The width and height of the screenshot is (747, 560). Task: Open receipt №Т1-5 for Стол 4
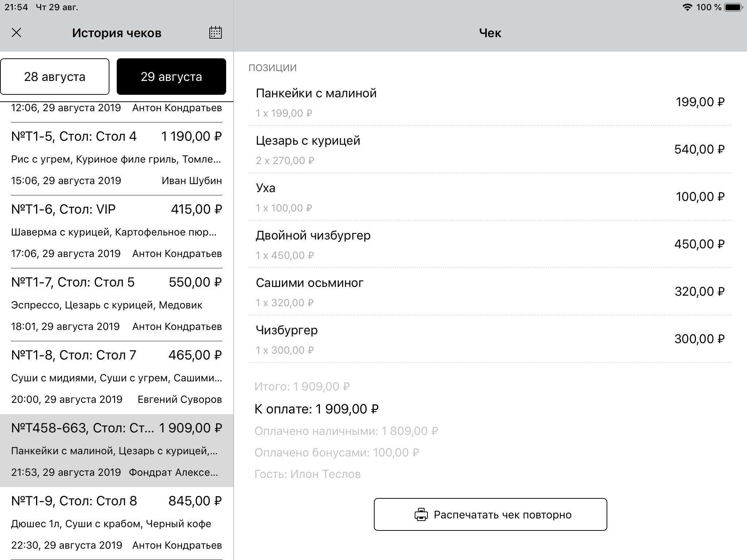click(x=116, y=159)
